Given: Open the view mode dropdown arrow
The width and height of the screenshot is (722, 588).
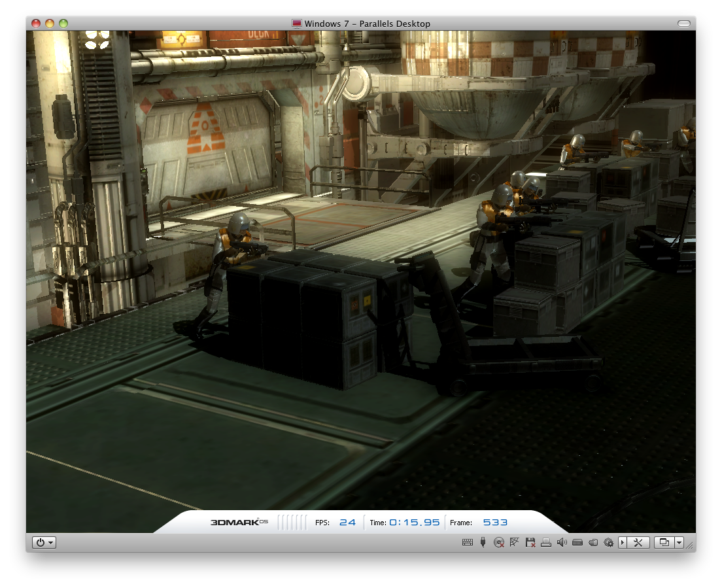Looking at the screenshot, I should pyautogui.click(x=679, y=542).
